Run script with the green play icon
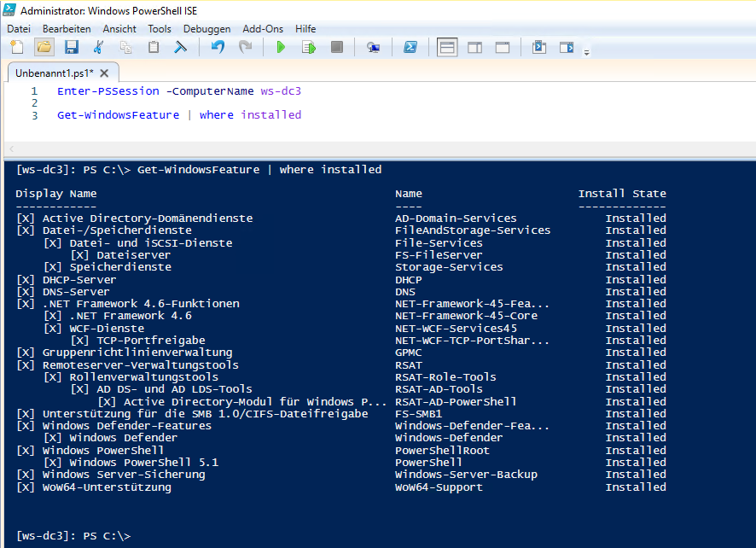This screenshot has height=548, width=756. [x=281, y=47]
